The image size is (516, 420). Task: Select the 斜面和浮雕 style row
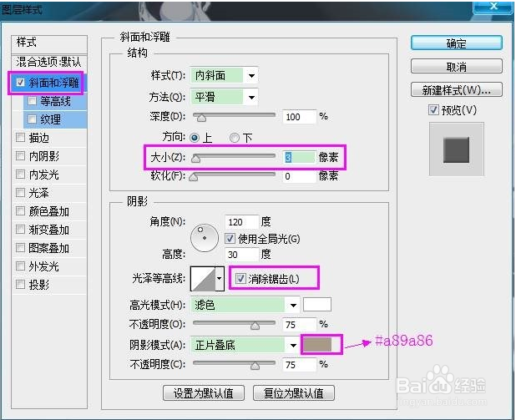click(x=49, y=83)
